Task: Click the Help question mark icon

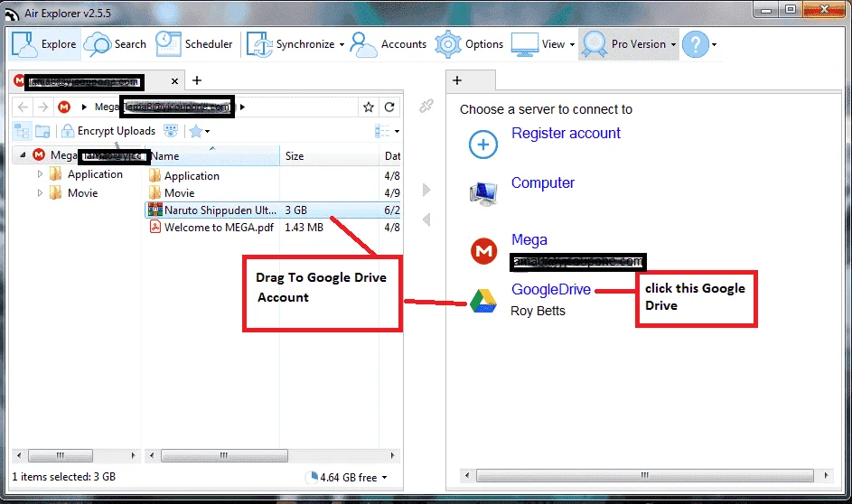Action: click(x=696, y=44)
